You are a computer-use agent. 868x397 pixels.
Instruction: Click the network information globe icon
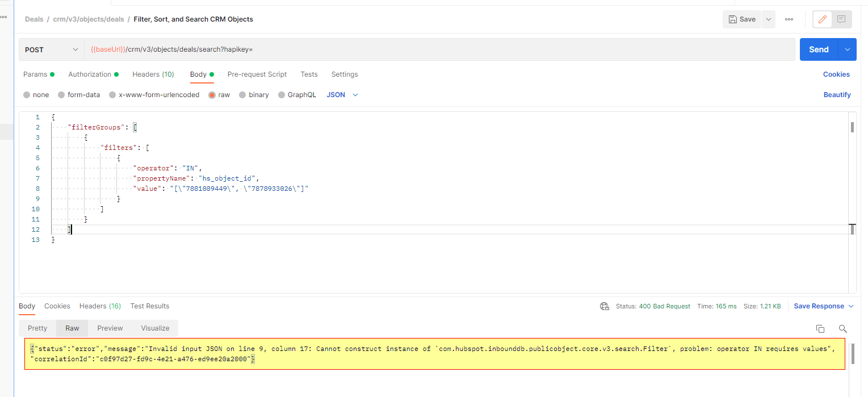(604, 306)
